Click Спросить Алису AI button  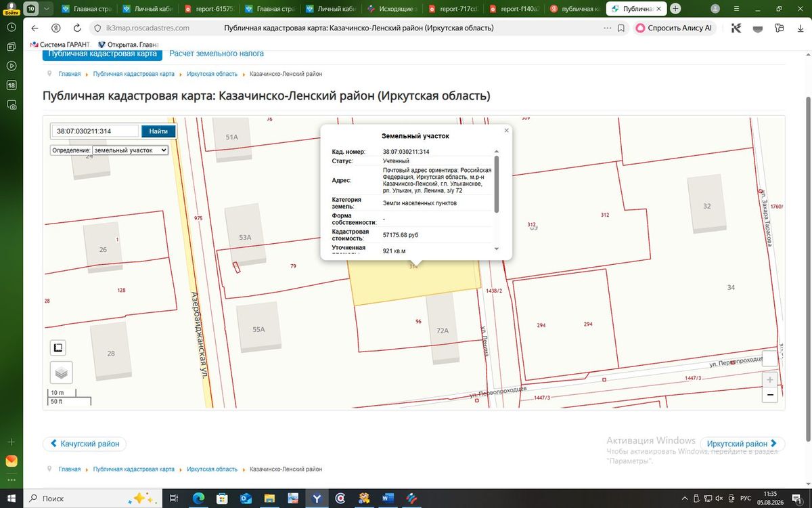675,28
